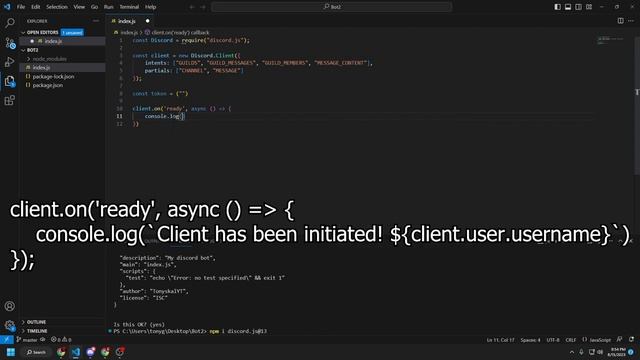This screenshot has width=640, height=360.
Task: Navigate back with the title bar arrow
Action: click(192, 7)
